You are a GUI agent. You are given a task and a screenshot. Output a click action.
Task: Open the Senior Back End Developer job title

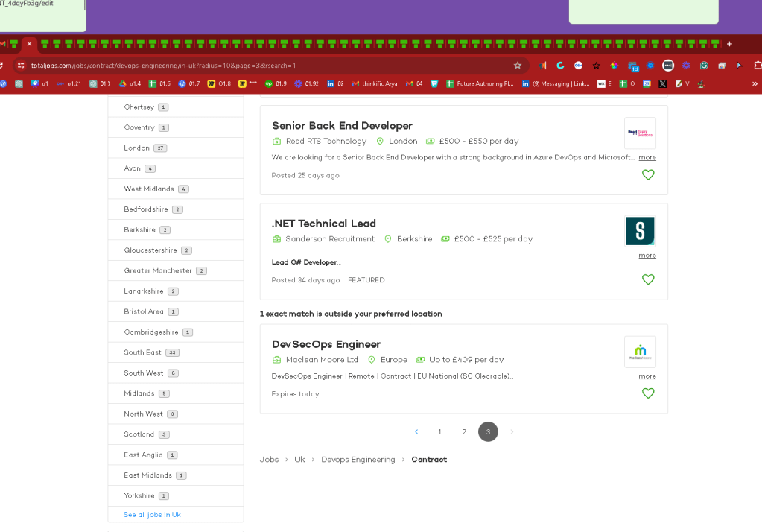342,125
